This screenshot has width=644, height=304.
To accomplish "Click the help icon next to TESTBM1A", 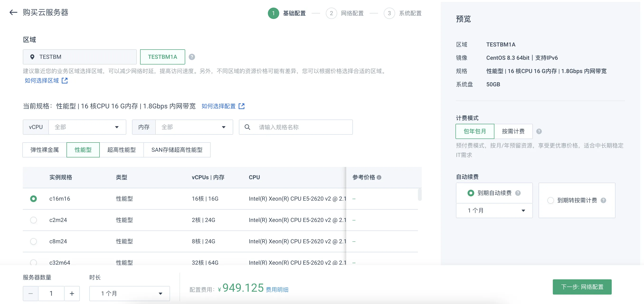I will 192,57.
